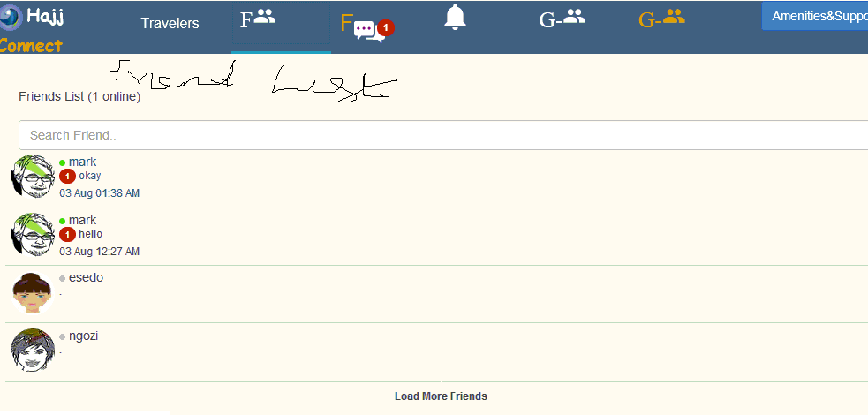The width and height of the screenshot is (868, 415).
Task: Click first mark avatar with glasses
Action: [32, 176]
